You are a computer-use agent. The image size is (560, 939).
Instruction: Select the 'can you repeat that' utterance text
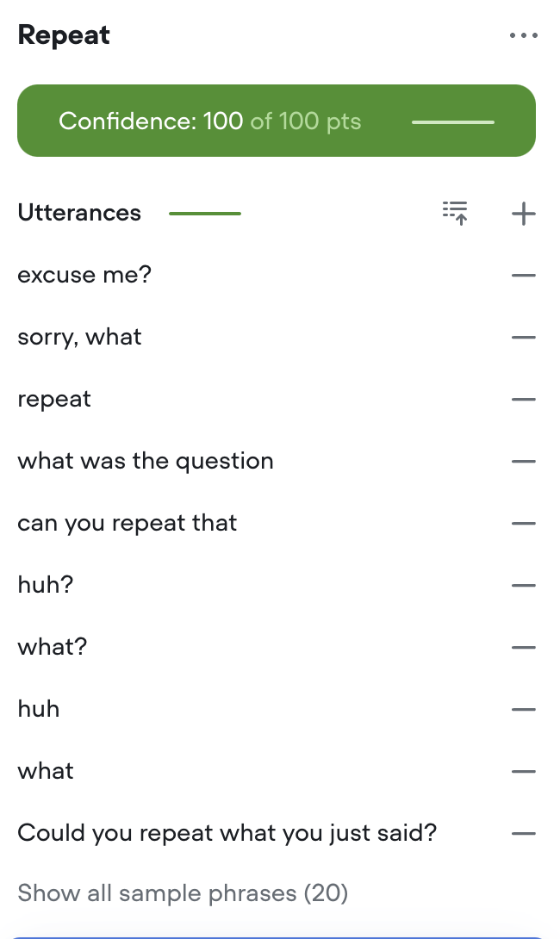tap(127, 524)
